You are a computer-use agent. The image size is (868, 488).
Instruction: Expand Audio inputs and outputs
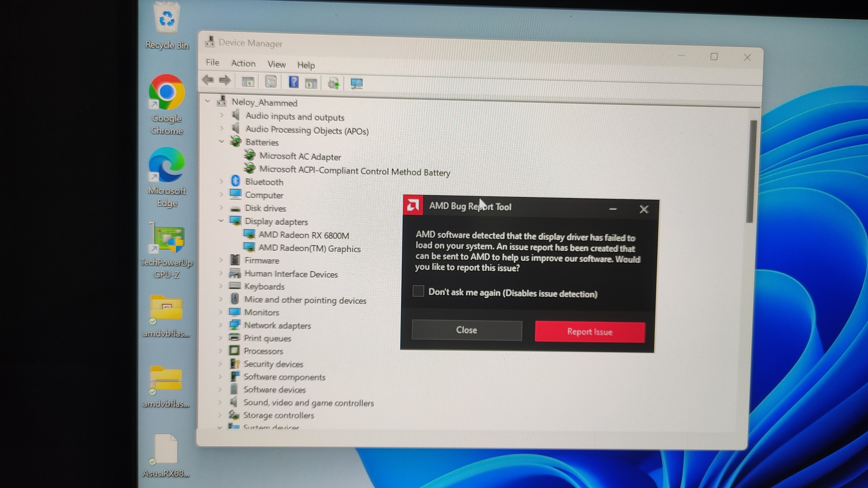click(222, 115)
